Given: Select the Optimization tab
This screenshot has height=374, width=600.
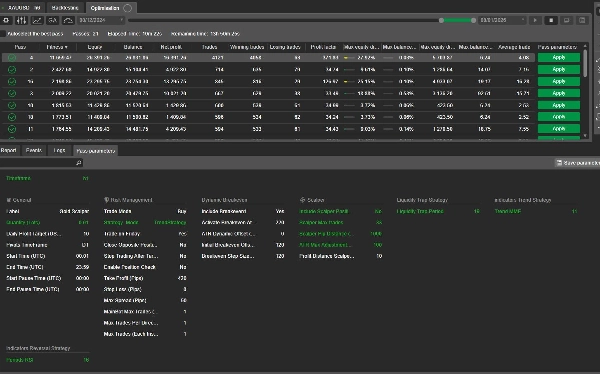Looking at the screenshot, I should pyautogui.click(x=110, y=8).
